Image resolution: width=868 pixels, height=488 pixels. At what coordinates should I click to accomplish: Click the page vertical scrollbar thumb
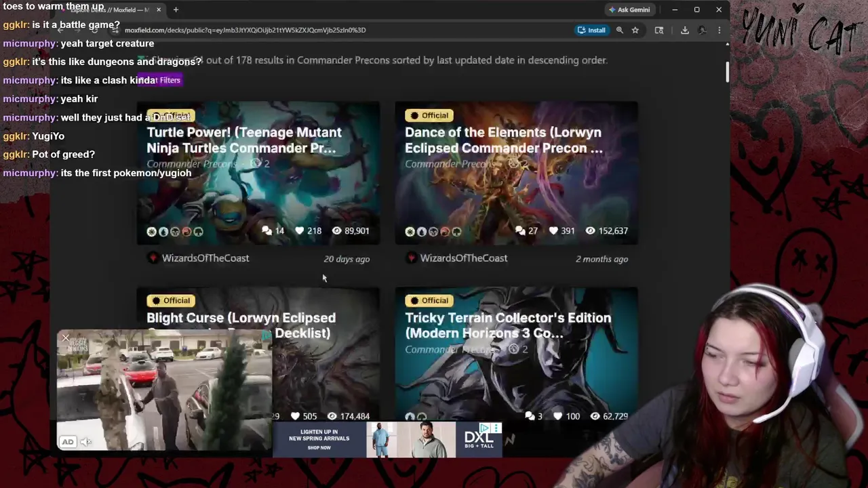click(727, 72)
